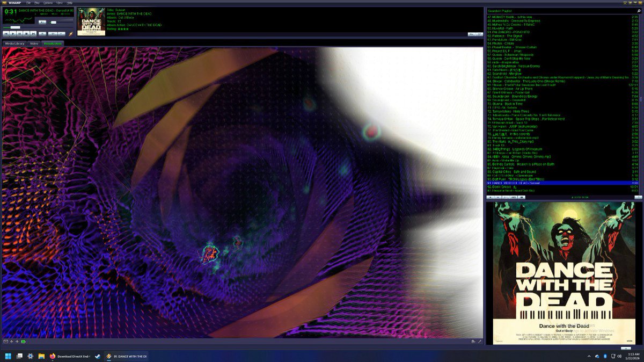Click the playlist search magnifier icon
This screenshot has width=644, height=362.
pos(639,11)
